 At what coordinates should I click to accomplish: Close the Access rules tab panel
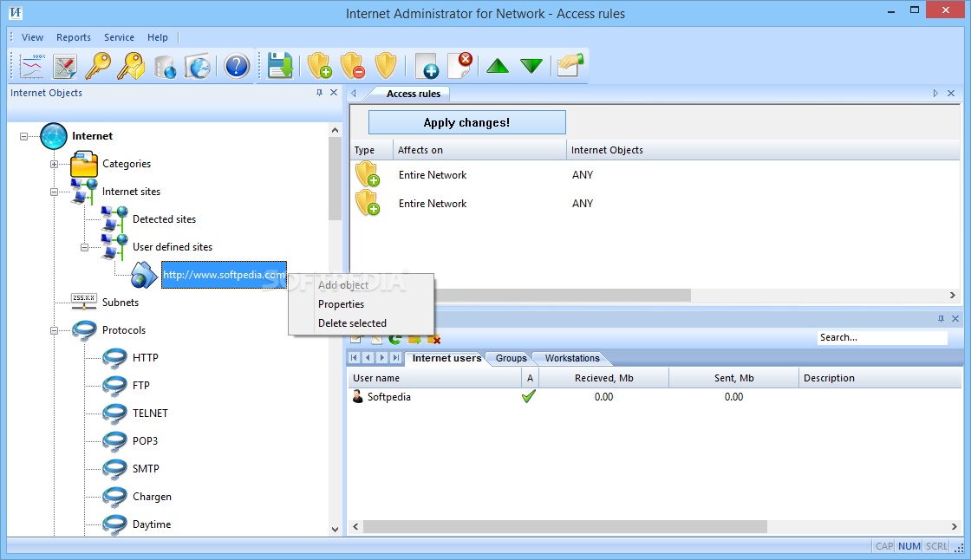(x=951, y=93)
